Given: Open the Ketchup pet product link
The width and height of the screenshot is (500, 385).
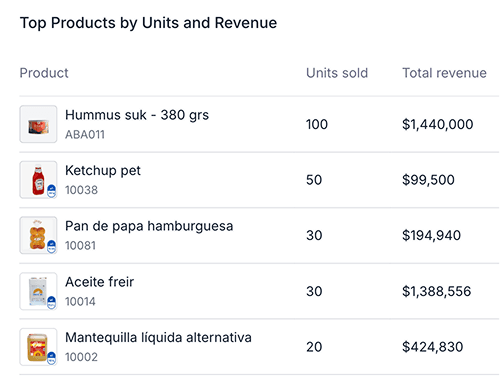Looking at the screenshot, I should click(x=103, y=171).
